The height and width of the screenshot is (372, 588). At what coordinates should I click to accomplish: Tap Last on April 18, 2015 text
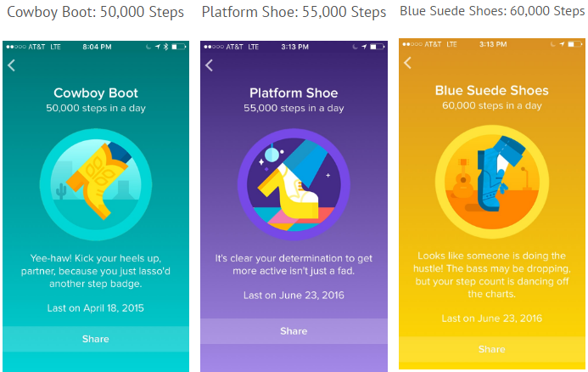pos(96,308)
